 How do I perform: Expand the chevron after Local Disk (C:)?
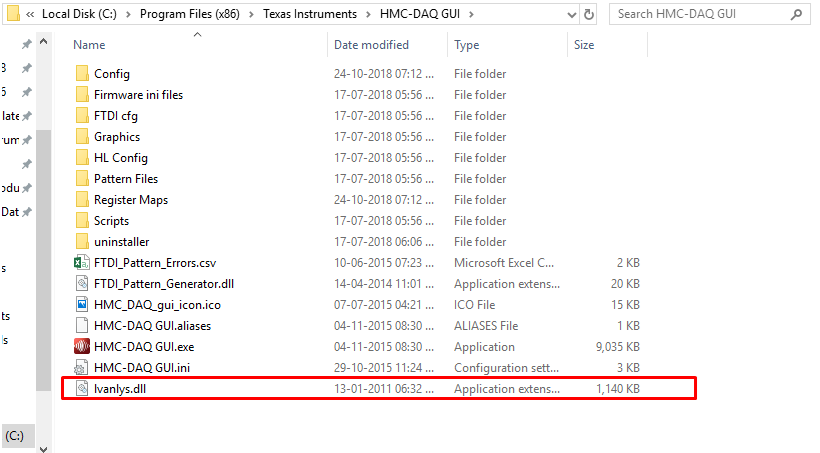128,14
